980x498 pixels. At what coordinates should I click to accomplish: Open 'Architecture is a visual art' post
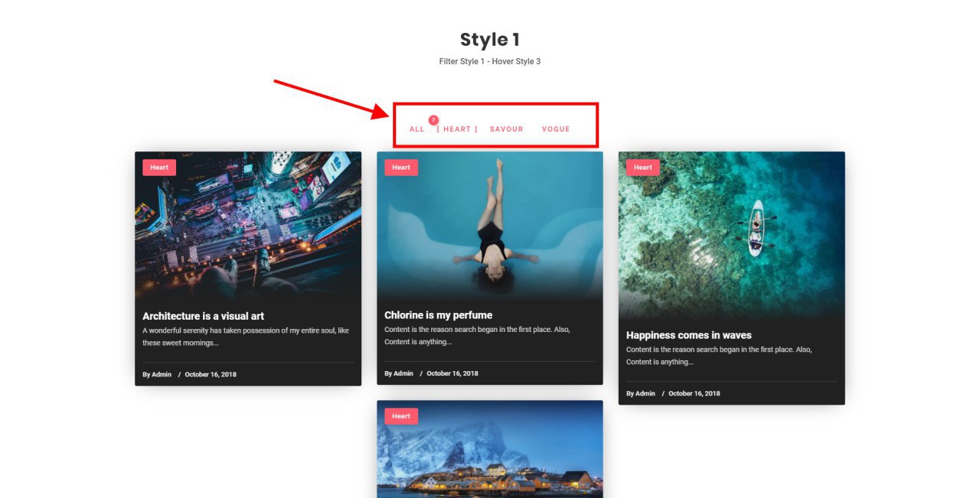[203, 316]
